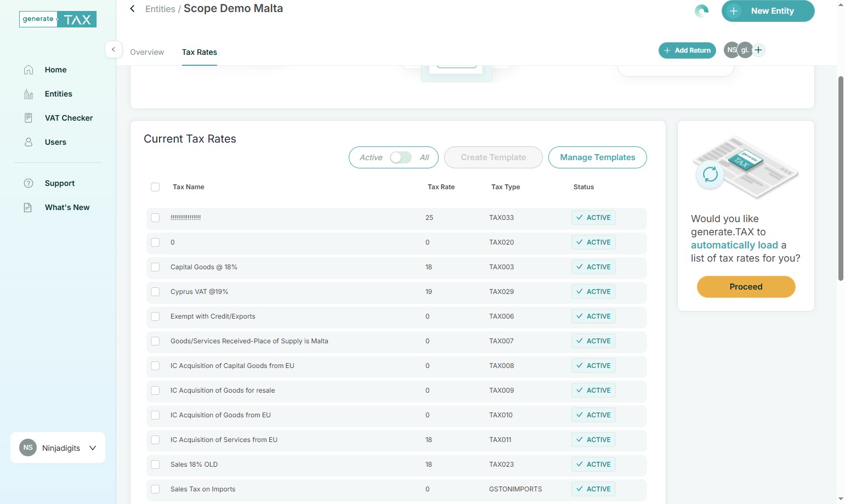845x504 pixels.
Task: Select Sales 18% OLD checkbox
Action: pyautogui.click(x=155, y=465)
